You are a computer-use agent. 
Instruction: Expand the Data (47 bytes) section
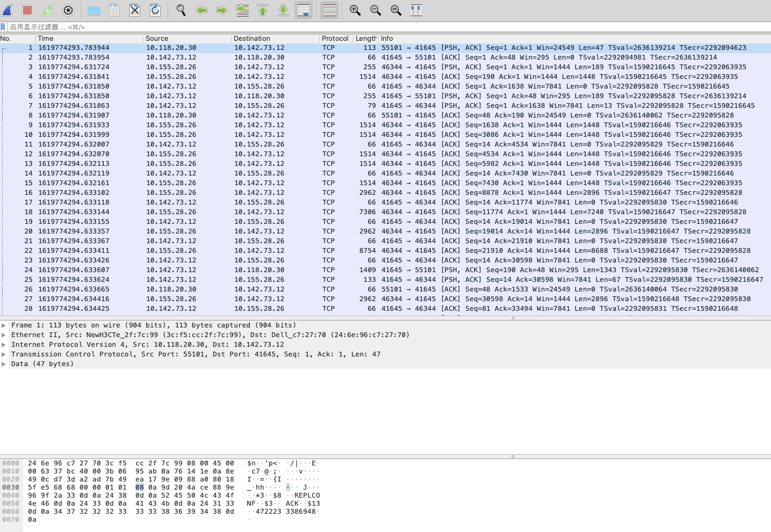click(4, 363)
